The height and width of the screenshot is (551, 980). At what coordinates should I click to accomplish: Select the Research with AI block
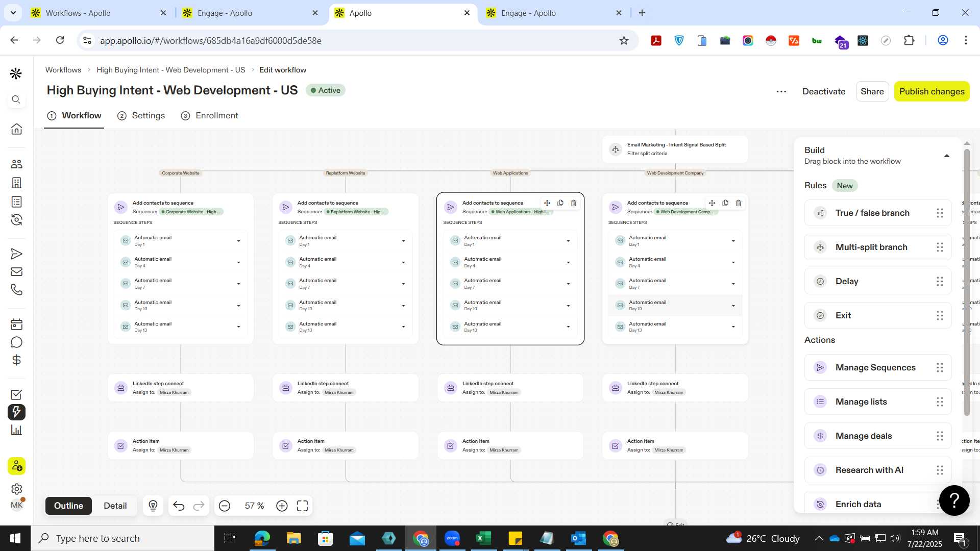coord(877,470)
